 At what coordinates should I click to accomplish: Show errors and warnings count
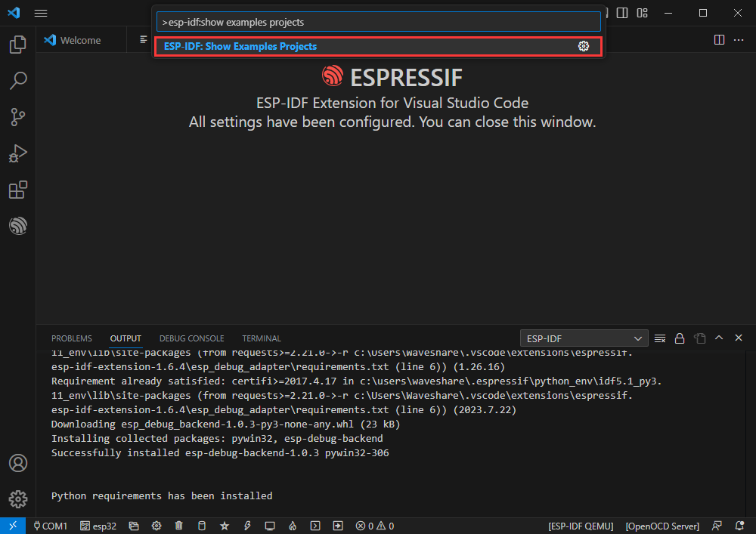click(375, 526)
